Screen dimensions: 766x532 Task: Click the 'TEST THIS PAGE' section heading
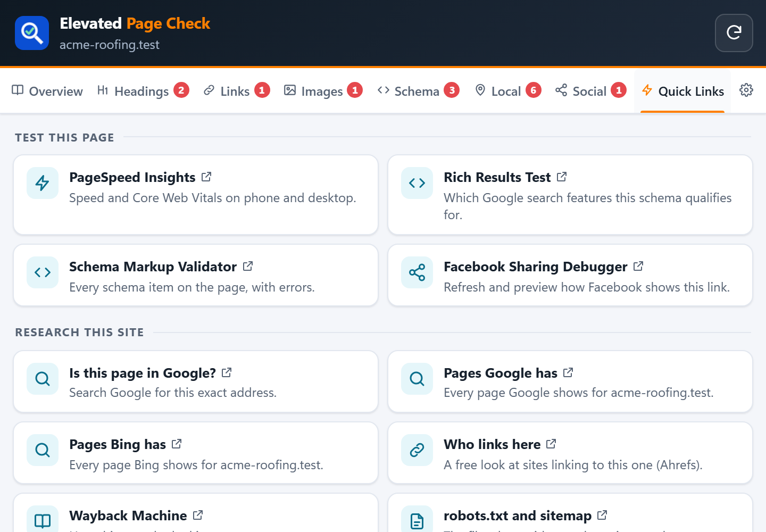pos(64,138)
